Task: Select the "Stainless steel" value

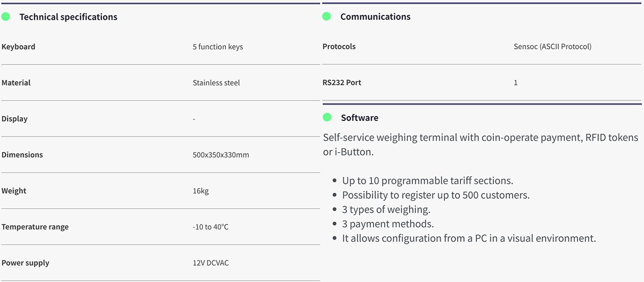Action: click(x=216, y=83)
